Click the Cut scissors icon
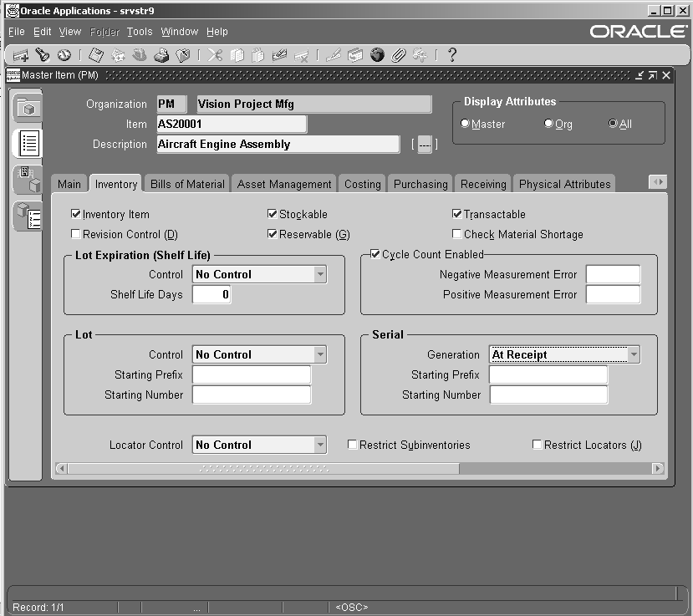 215,55
